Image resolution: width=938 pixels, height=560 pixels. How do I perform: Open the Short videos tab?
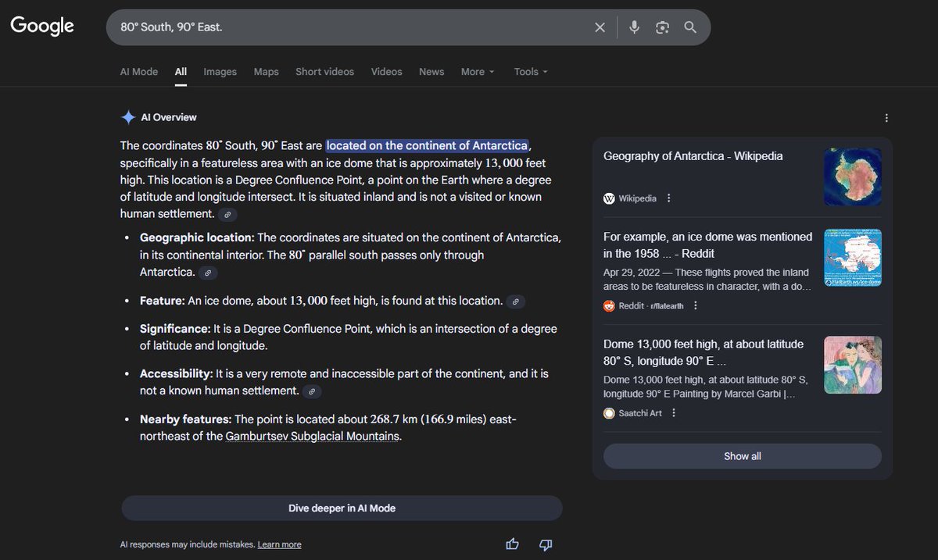tap(324, 72)
